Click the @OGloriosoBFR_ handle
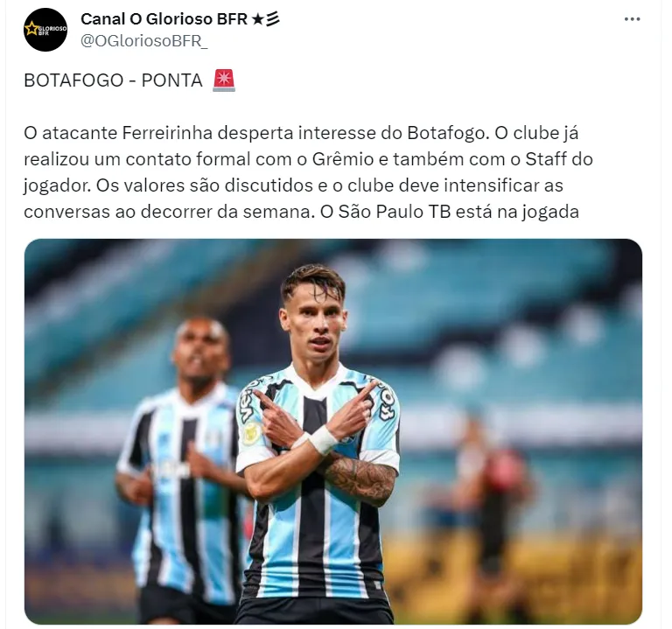This screenshot has height=629, width=672. [144, 41]
